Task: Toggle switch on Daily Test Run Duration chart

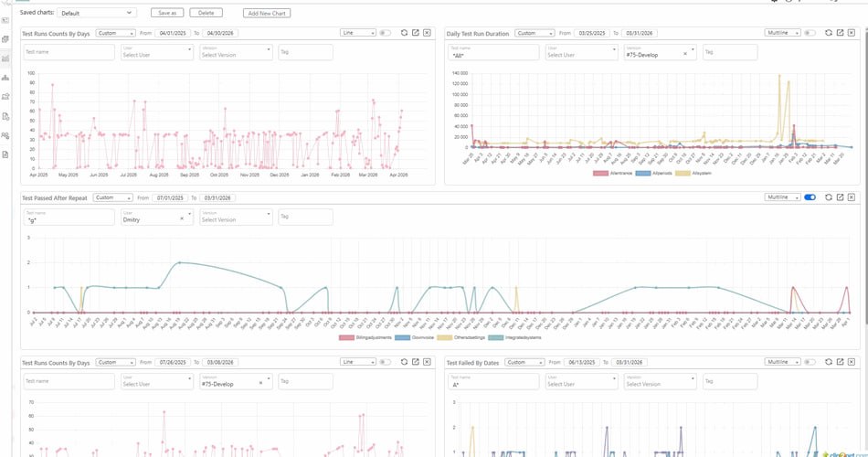Action: click(x=810, y=33)
